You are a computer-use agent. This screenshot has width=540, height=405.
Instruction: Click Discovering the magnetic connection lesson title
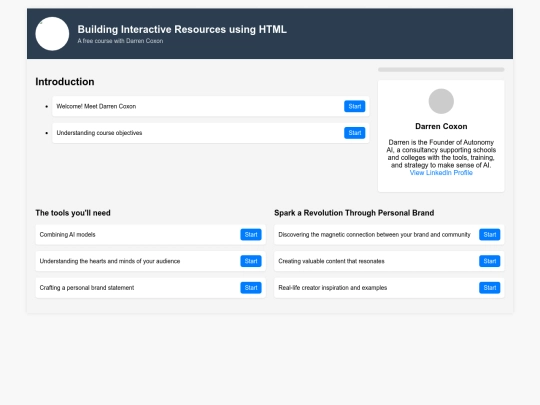[x=374, y=235]
